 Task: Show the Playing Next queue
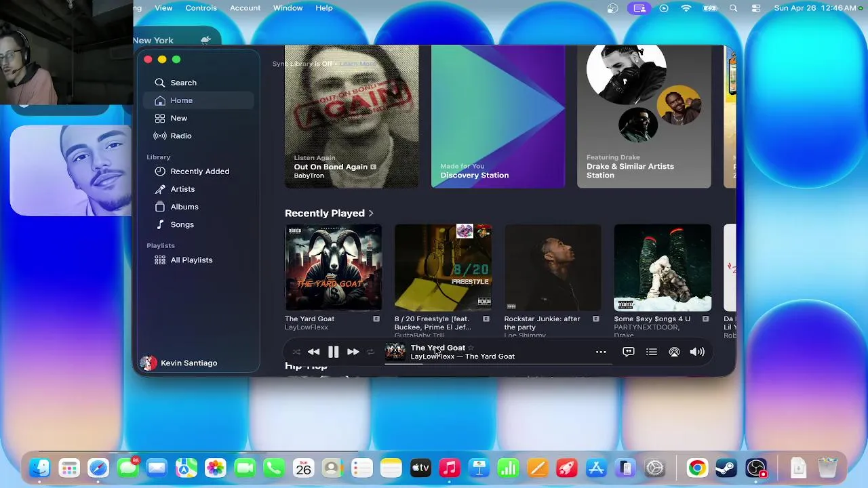[x=652, y=352]
